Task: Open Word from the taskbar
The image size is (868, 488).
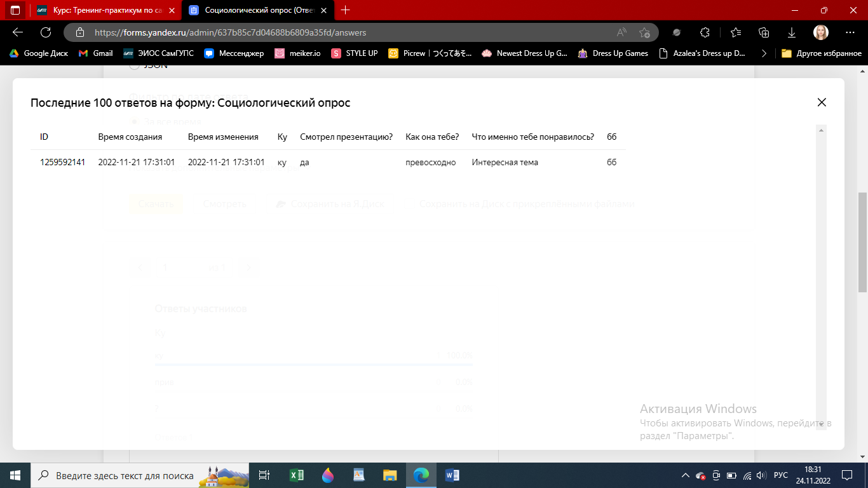Action: (452, 475)
